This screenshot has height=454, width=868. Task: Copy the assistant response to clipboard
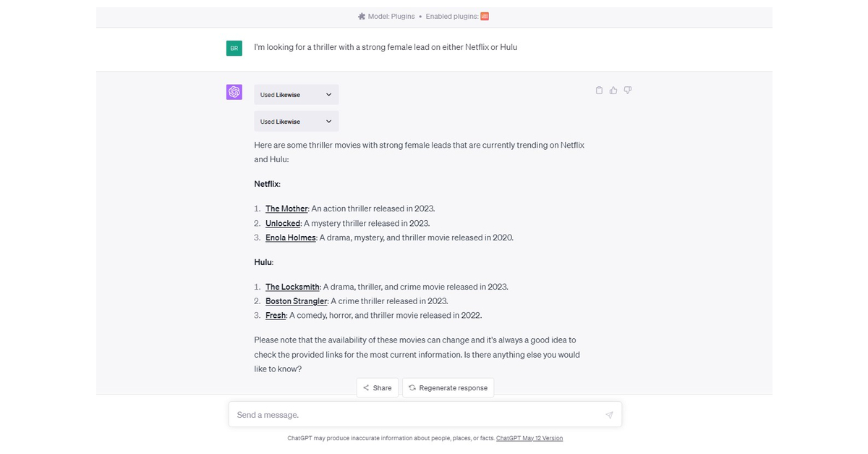599,90
